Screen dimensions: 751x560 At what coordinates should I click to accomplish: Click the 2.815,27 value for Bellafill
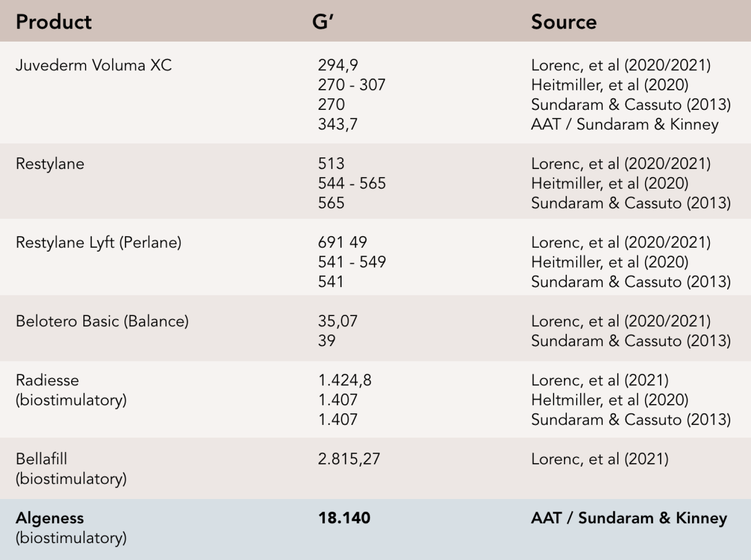tap(349, 459)
